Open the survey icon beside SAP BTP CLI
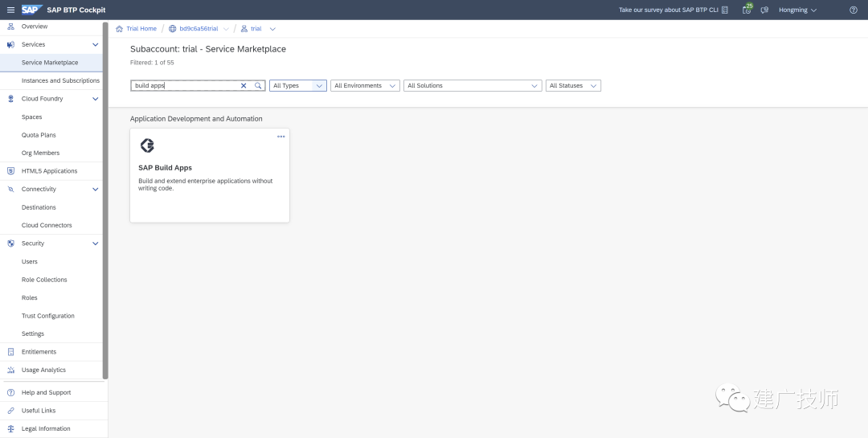This screenshot has width=868, height=438. click(x=725, y=10)
